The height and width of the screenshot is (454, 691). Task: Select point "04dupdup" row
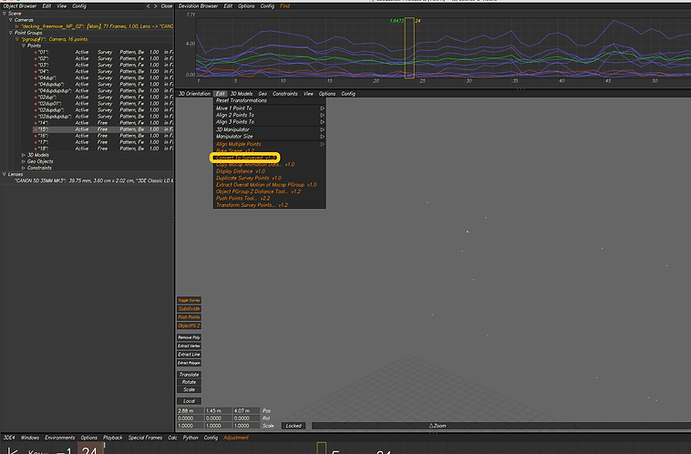click(104, 84)
